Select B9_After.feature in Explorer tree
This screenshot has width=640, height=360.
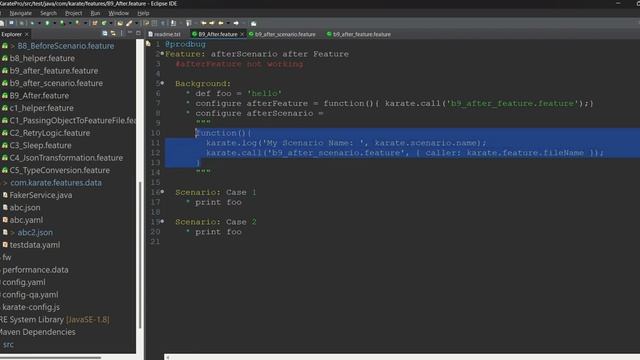point(39,96)
